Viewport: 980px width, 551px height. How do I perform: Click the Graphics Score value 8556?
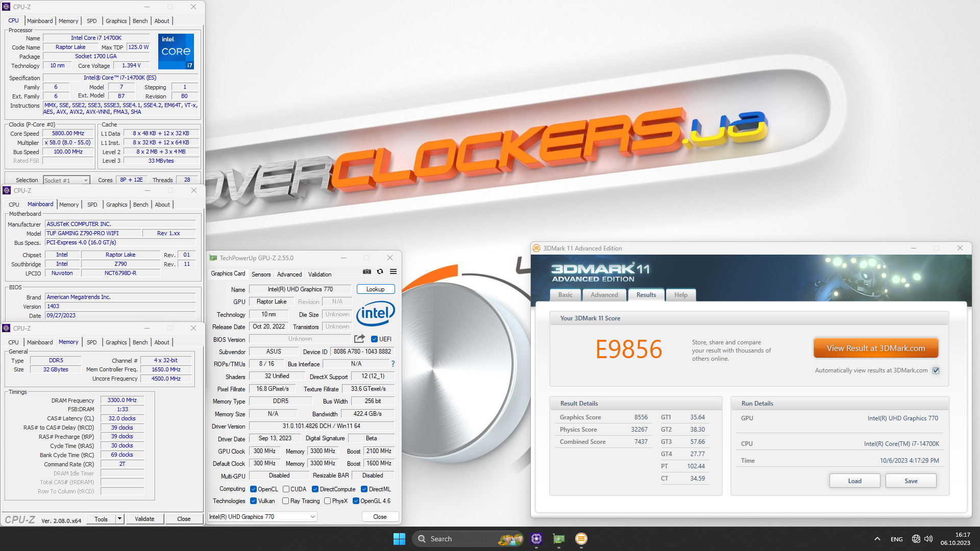(x=641, y=417)
